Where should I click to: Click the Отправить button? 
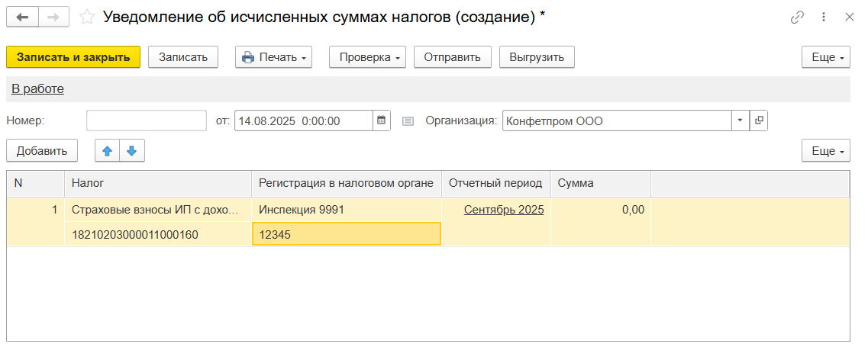pos(452,57)
